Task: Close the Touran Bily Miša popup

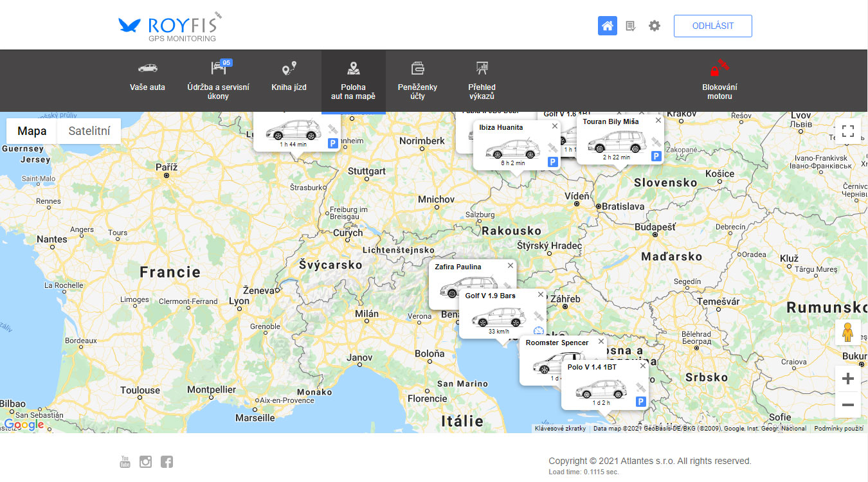Action: tap(658, 120)
